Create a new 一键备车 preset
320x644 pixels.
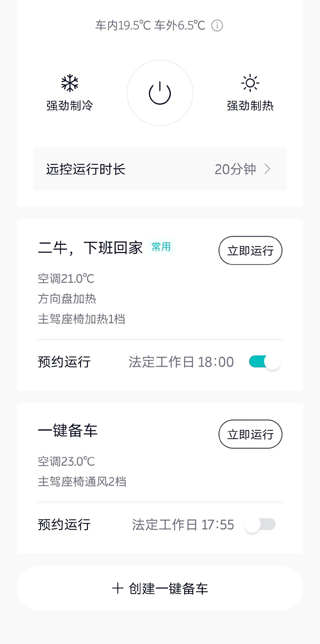point(160,588)
